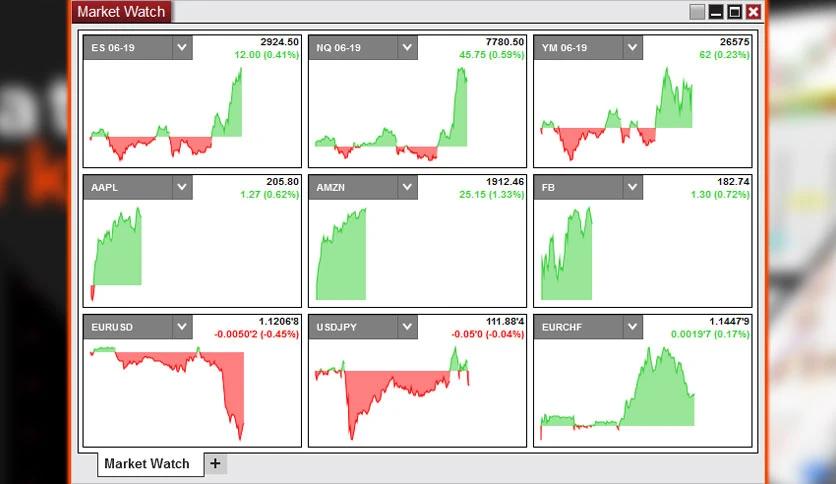Expand the AMZN instrument dropdown arrow

(x=407, y=187)
